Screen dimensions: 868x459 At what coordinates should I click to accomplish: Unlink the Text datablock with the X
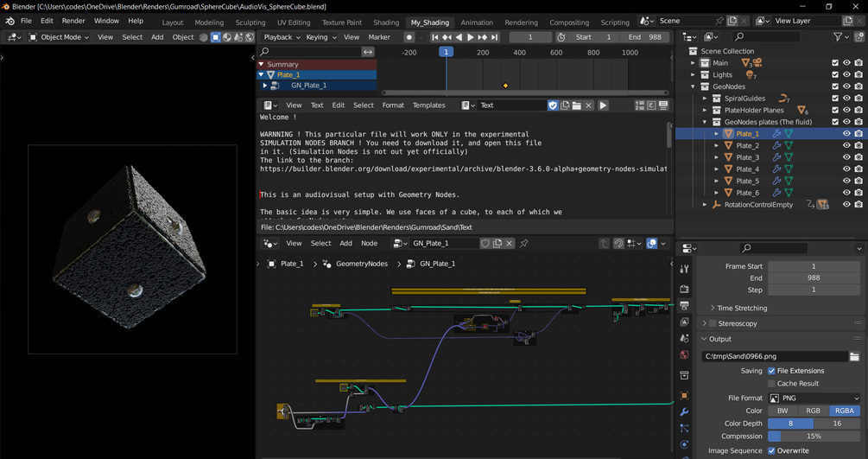point(588,105)
